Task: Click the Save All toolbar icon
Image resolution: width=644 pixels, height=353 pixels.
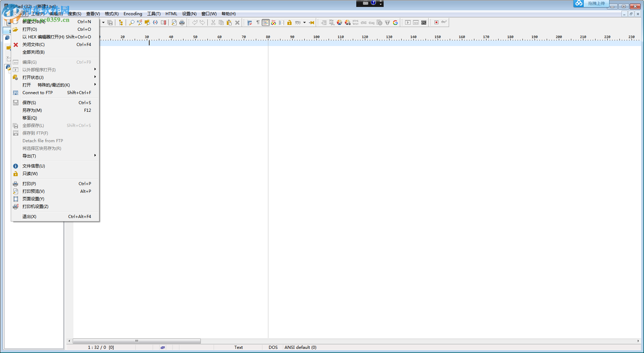Action: click(x=110, y=23)
